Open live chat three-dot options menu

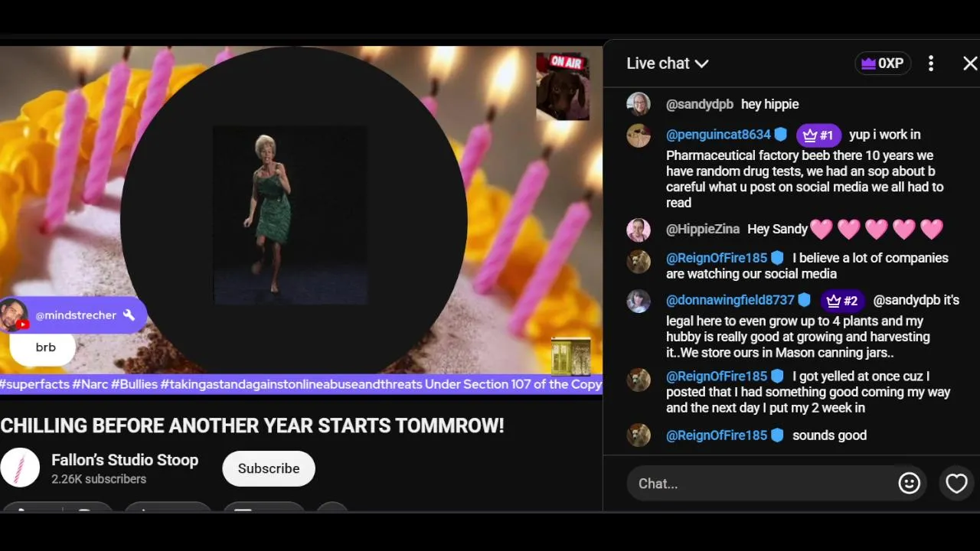coord(931,64)
